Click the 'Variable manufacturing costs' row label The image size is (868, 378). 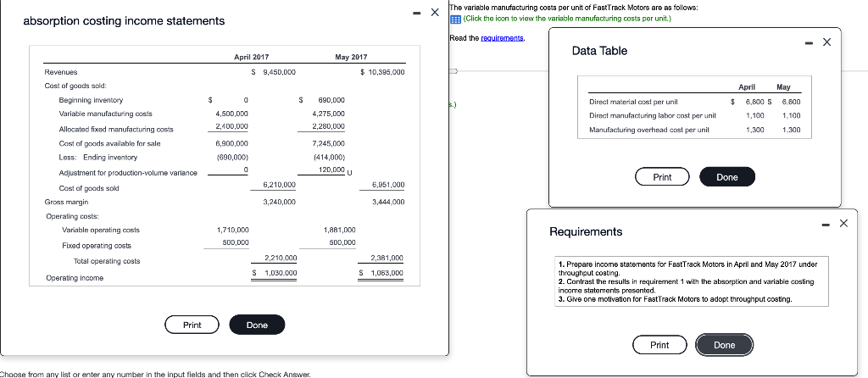(105, 114)
